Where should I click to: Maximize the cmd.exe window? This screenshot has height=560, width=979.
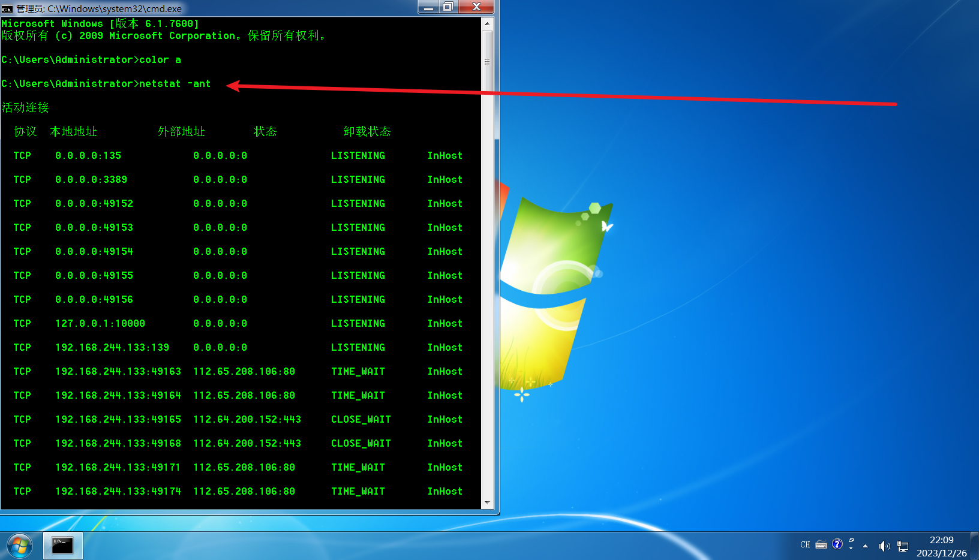[448, 7]
